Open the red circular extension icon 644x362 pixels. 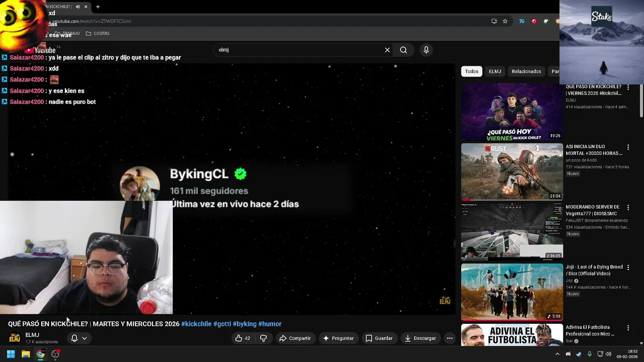click(x=534, y=21)
